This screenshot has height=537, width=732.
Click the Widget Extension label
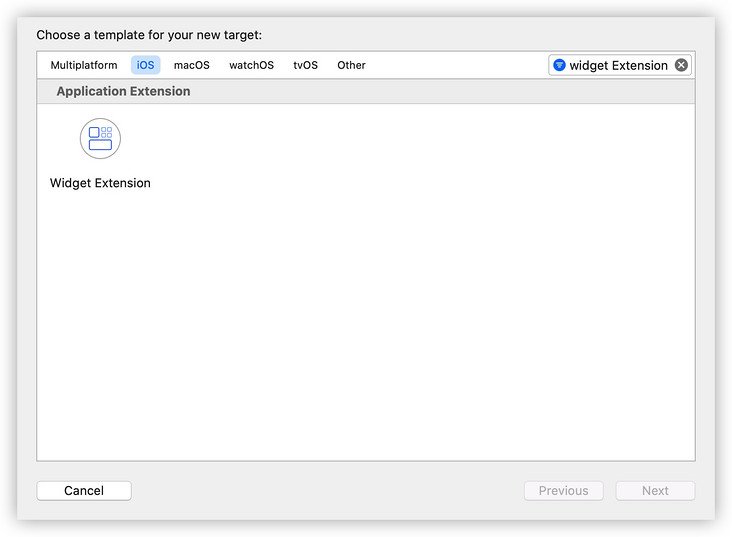(x=100, y=183)
